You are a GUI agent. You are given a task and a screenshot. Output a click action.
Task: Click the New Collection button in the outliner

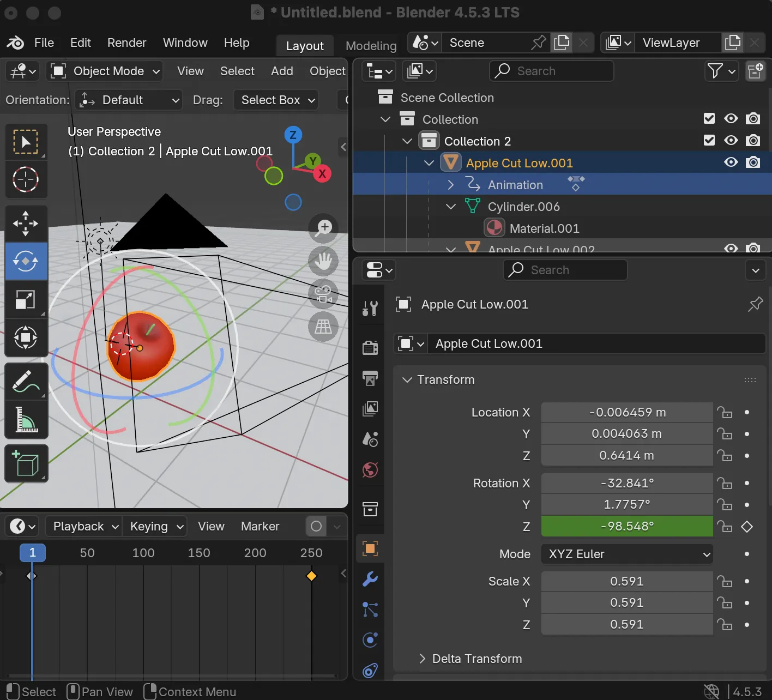(755, 70)
